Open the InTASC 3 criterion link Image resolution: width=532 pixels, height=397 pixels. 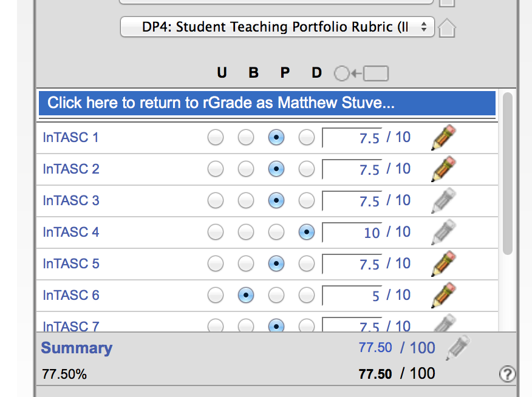(x=71, y=201)
